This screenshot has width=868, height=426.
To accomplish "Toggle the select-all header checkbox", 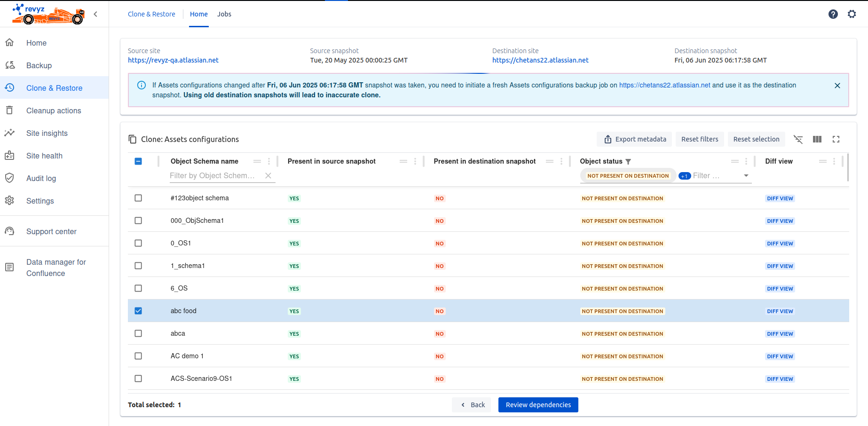I will click(x=138, y=161).
